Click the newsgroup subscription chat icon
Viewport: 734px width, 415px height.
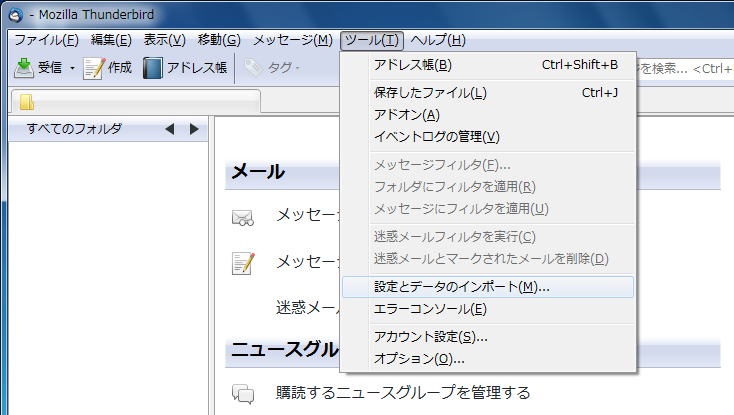pyautogui.click(x=243, y=393)
